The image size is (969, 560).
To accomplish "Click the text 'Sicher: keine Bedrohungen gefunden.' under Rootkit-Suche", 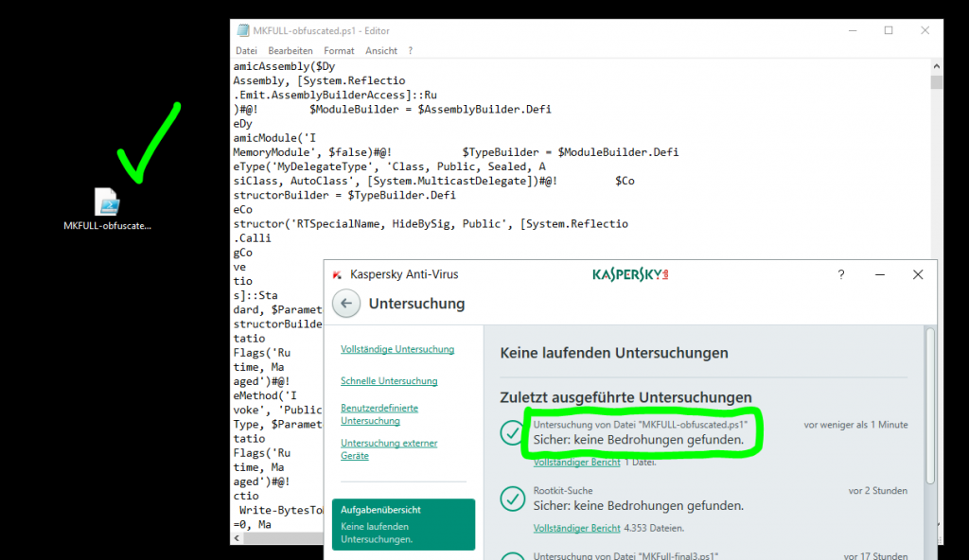I will coord(639,505).
